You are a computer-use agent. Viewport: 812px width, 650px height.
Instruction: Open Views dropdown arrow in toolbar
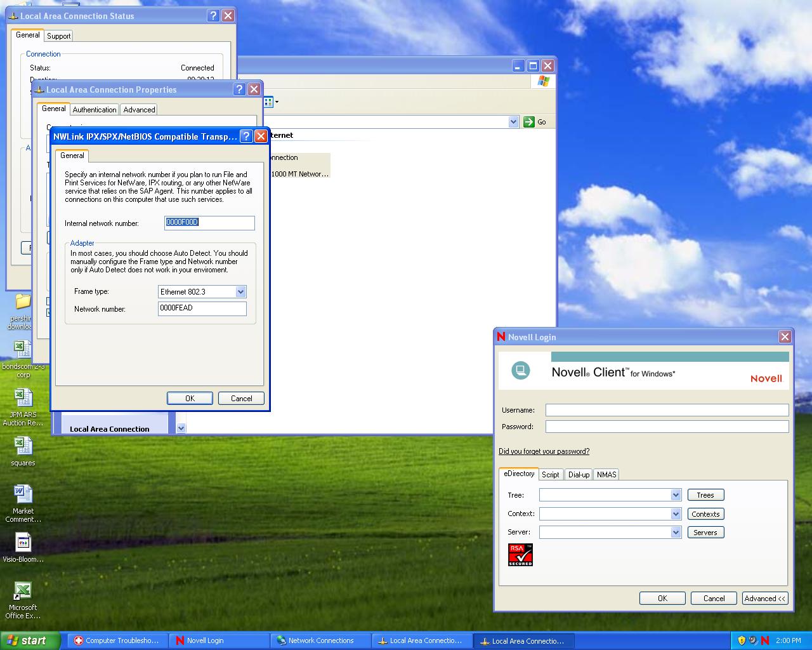point(277,102)
